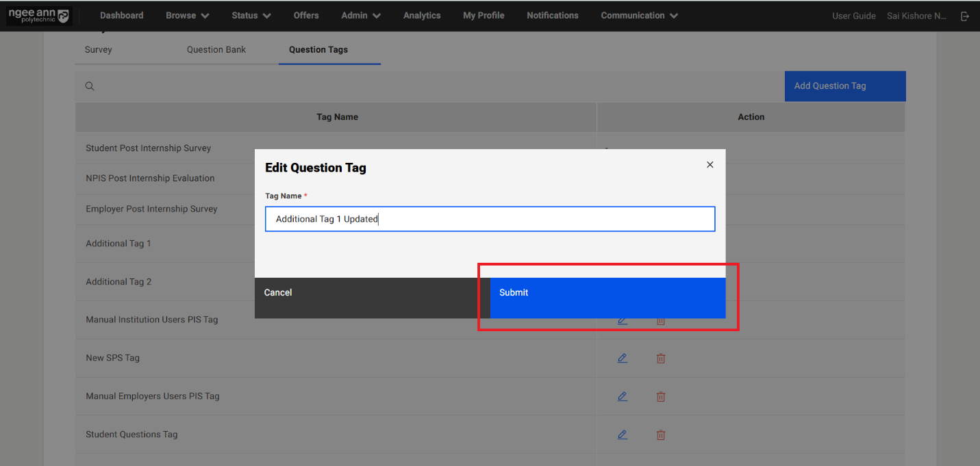The width and height of the screenshot is (980, 466).
Task: Expand the Browse dropdown menu
Action: pos(187,16)
